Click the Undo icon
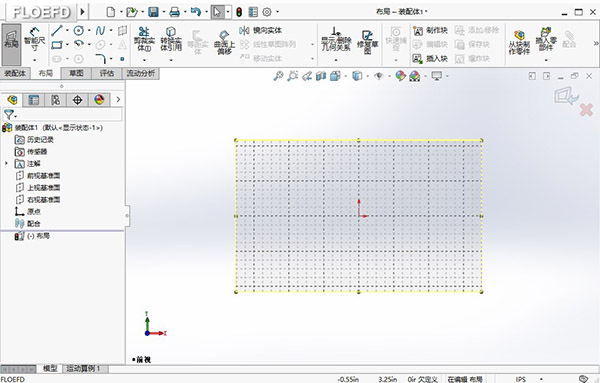The width and height of the screenshot is (600, 383). (x=196, y=12)
